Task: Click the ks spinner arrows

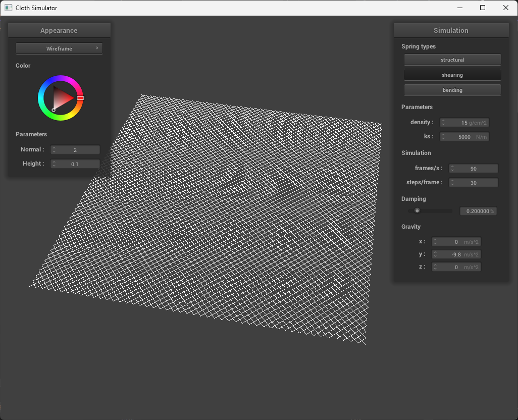Action: 443,137
